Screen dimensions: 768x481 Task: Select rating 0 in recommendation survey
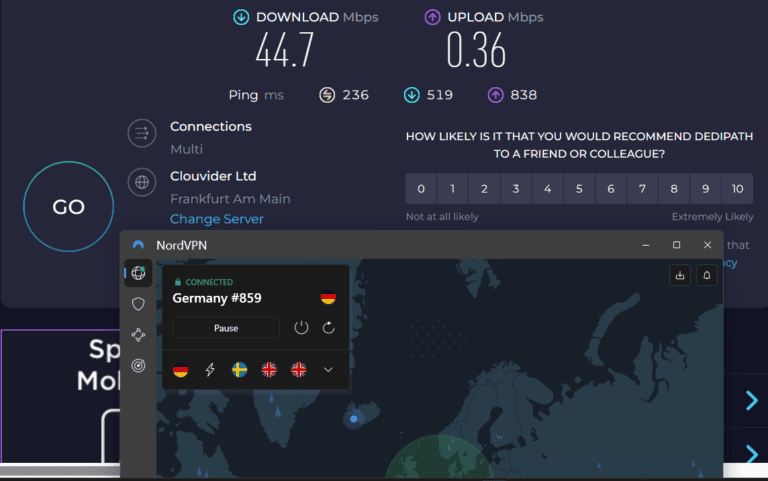point(421,189)
